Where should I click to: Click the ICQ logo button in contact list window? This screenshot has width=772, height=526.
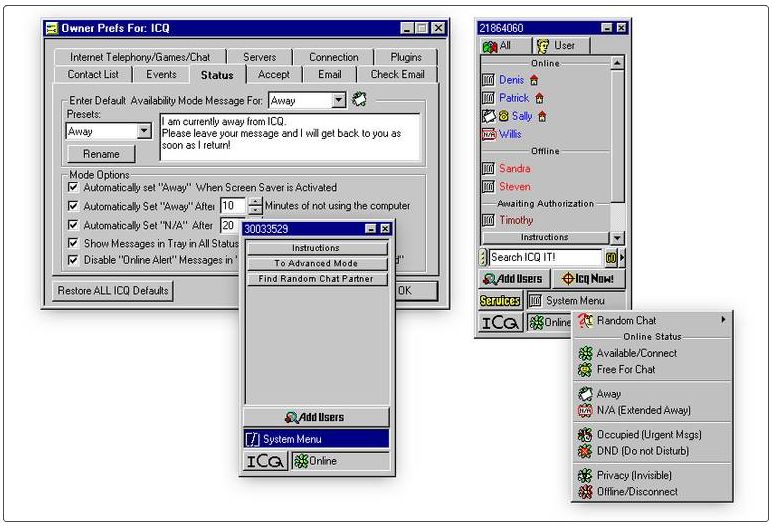[x=500, y=323]
